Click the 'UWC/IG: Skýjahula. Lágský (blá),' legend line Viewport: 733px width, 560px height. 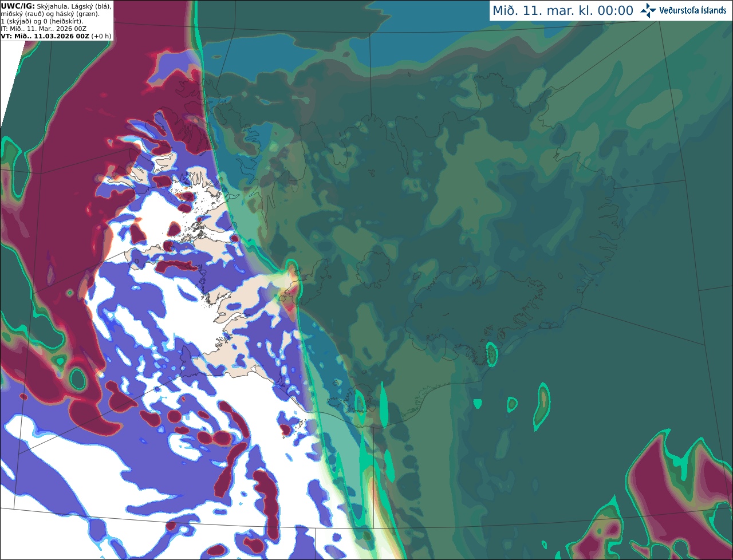pos(56,6)
